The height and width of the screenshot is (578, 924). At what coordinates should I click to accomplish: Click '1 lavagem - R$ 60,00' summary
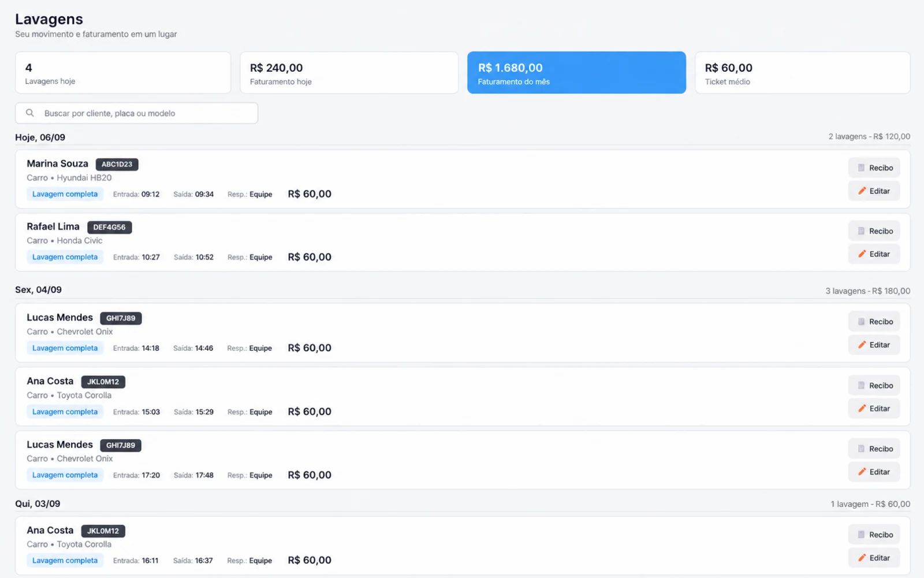coord(870,504)
